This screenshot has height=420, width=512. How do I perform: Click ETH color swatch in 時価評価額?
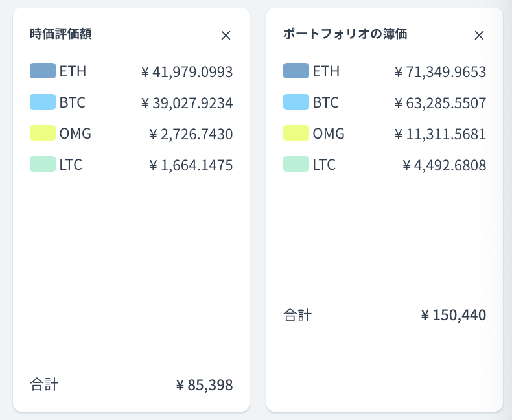(43, 71)
